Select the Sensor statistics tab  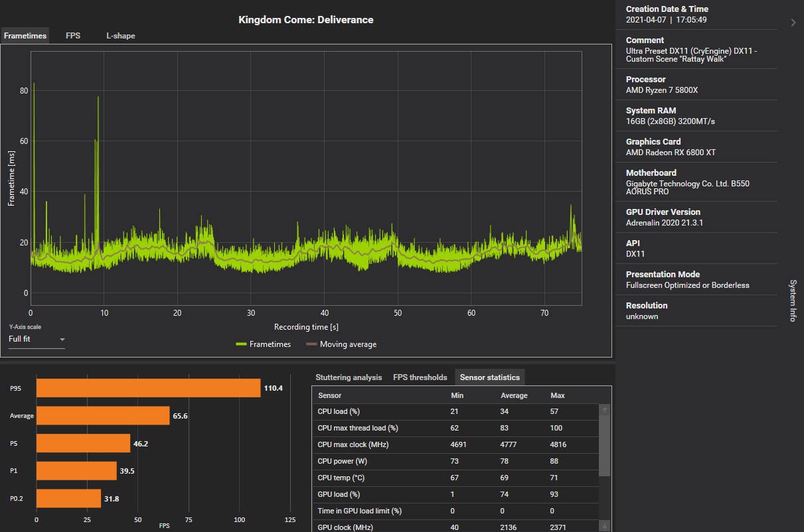tap(490, 377)
